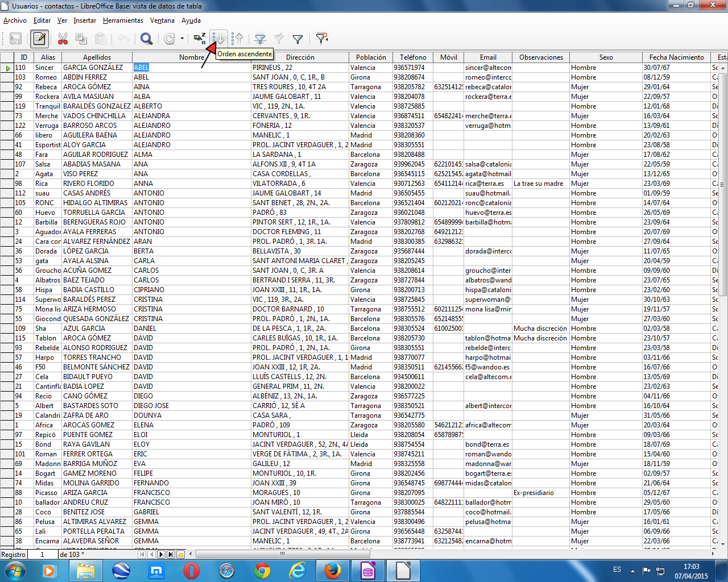Viewport: 728px width, 582px height.
Task: Toggle the Edit data mode icon
Action: pos(39,39)
